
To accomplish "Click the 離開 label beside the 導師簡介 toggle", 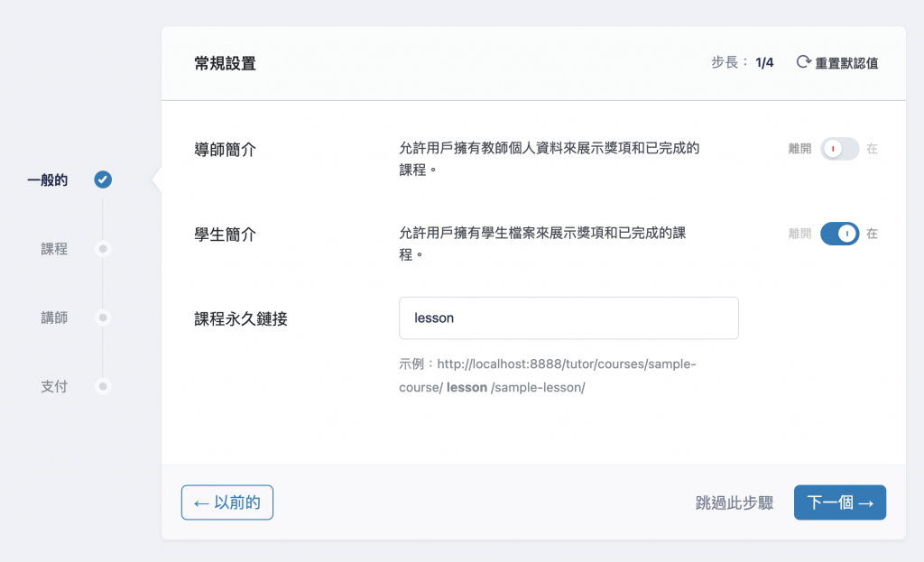I will pos(799,149).
